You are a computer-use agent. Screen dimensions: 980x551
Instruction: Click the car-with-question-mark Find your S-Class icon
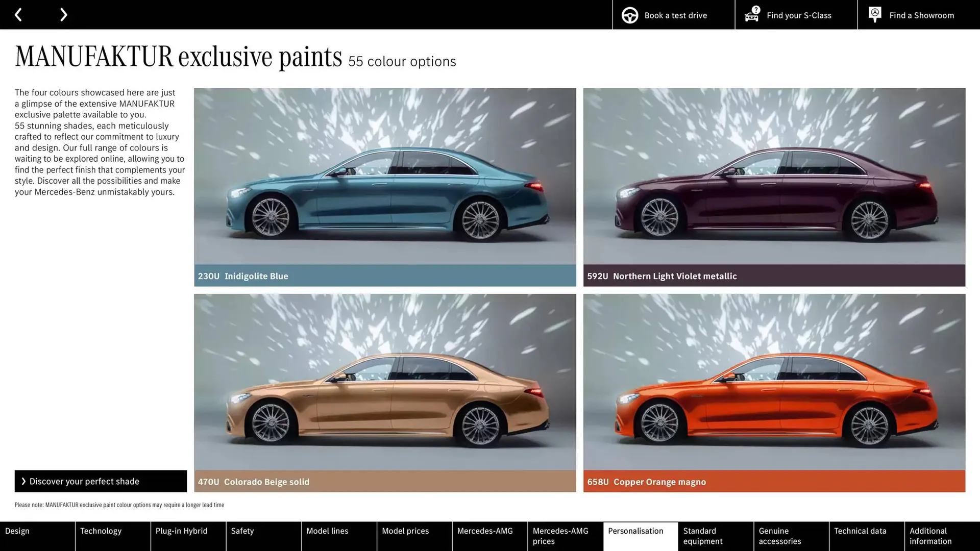tap(751, 16)
